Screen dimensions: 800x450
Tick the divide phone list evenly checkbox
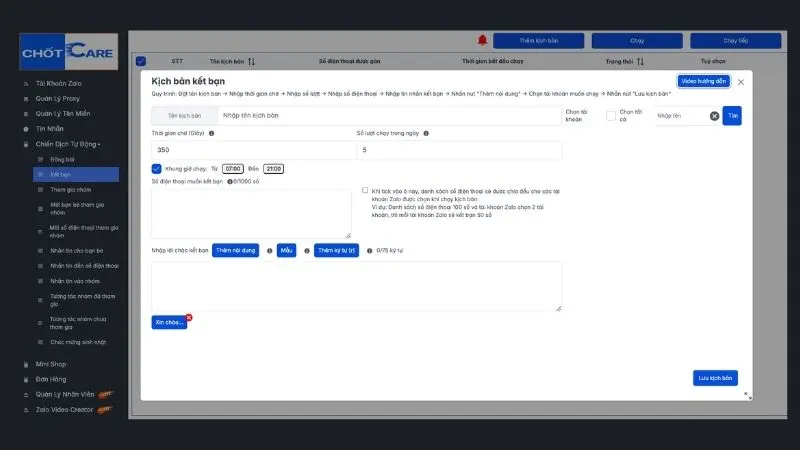coord(365,190)
